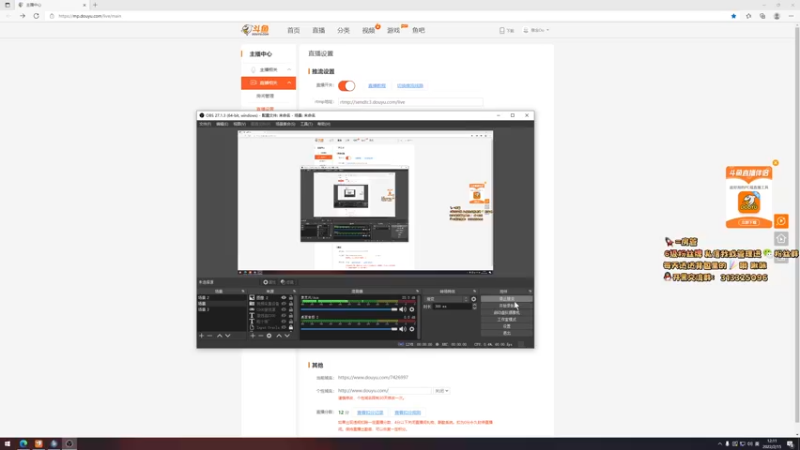Move the source down with the sources panel arrow
Screen dimensions: 800x450
coord(287,336)
